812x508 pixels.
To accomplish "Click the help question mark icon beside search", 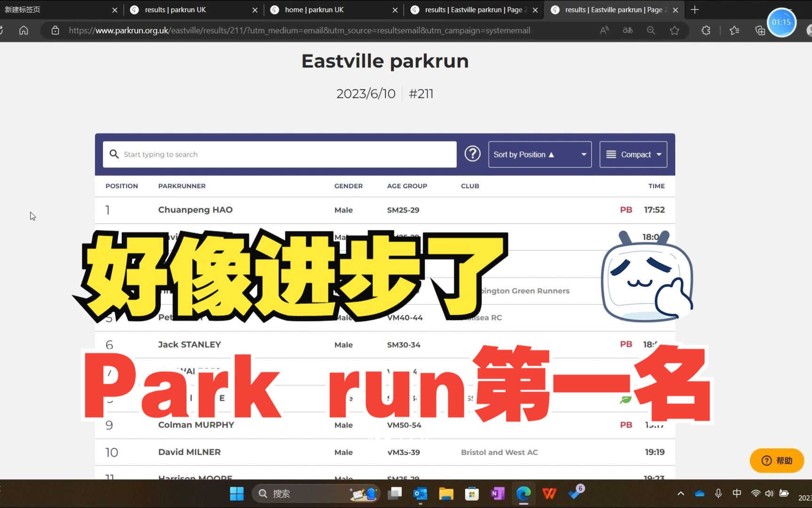I will click(472, 154).
